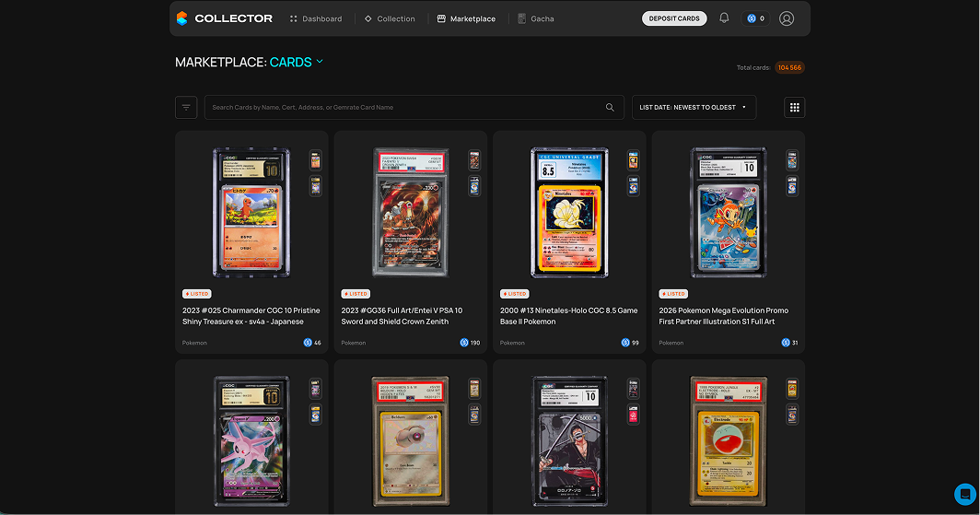Open the 2023 #025 Charmander CGC 10 title
The image size is (980, 515).
pos(251,316)
